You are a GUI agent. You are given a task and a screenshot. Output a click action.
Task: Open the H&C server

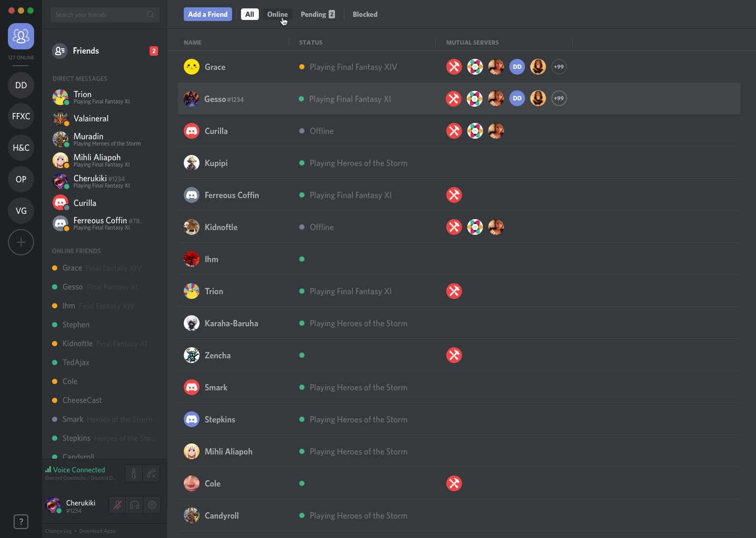pyautogui.click(x=21, y=148)
